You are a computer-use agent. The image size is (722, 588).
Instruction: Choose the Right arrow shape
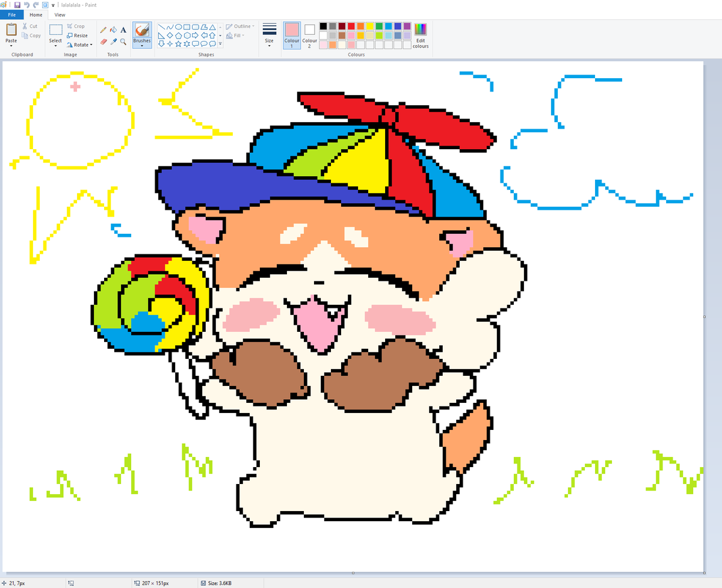195,35
